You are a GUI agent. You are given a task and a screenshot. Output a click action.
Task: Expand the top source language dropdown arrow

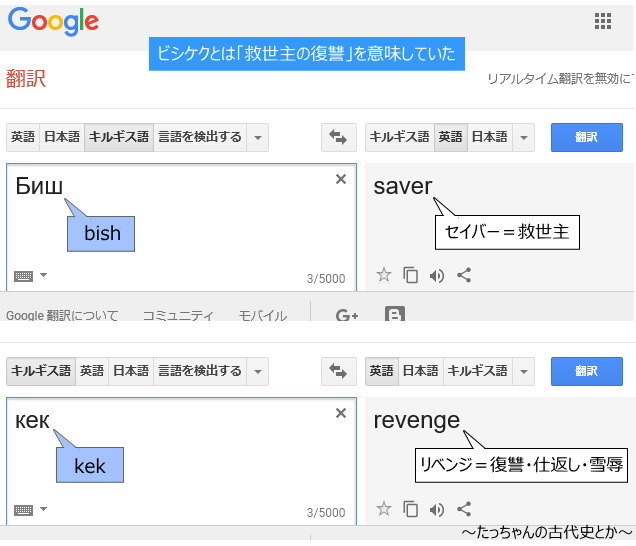[x=258, y=137]
